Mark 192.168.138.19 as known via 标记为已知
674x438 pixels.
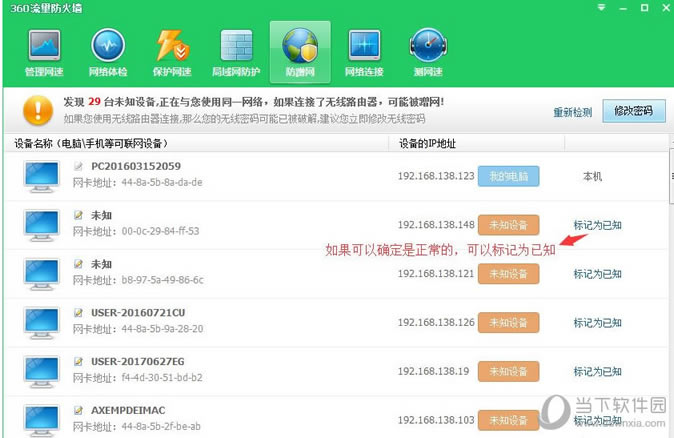coord(597,371)
